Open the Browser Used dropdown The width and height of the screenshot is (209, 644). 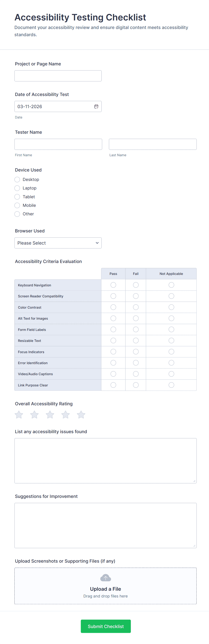pyautogui.click(x=58, y=243)
